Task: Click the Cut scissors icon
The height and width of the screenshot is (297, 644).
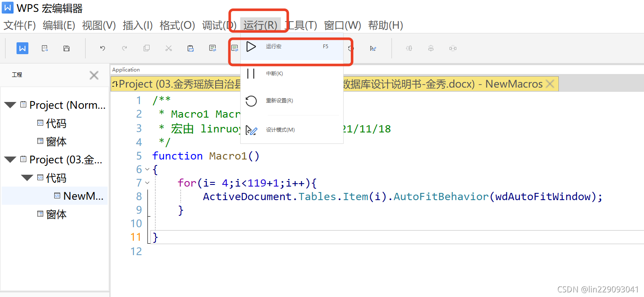Action: (x=169, y=48)
